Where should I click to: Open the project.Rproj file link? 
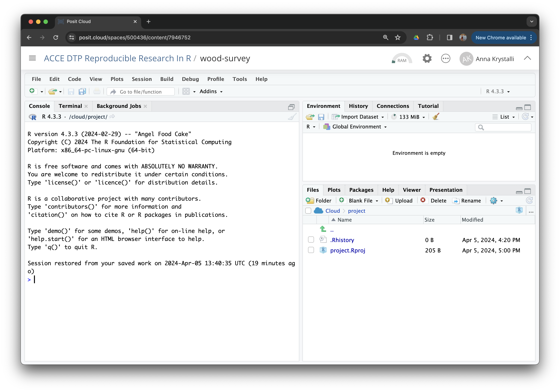(348, 250)
